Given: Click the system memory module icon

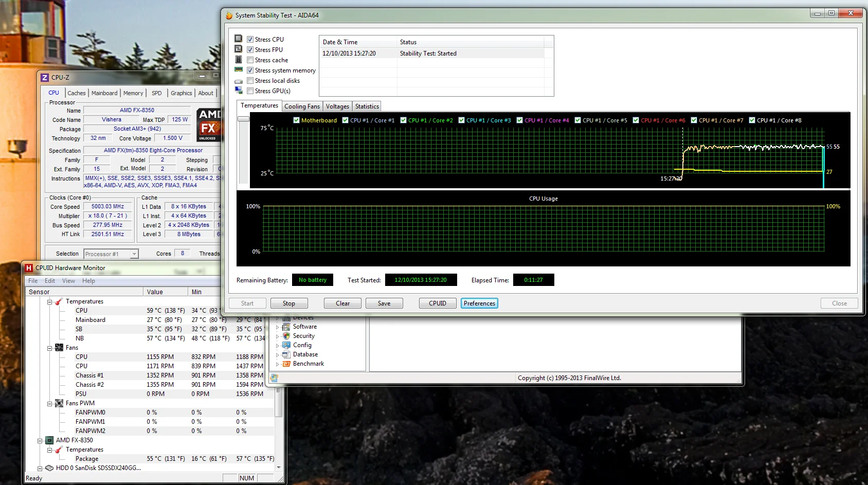Looking at the screenshot, I should (x=239, y=69).
